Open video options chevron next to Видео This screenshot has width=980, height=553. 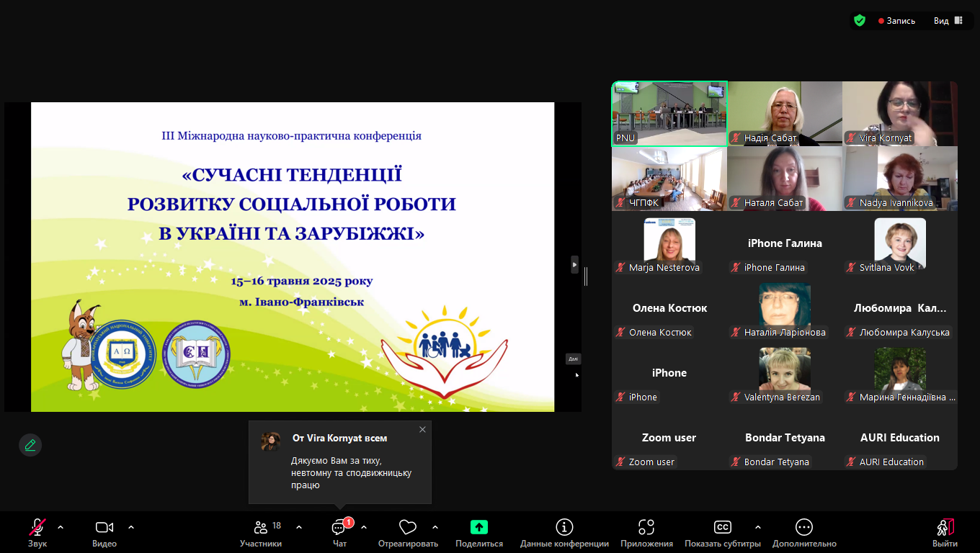click(x=130, y=526)
